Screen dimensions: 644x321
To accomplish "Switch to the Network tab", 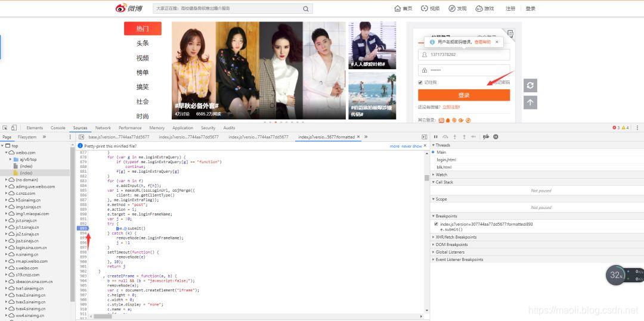I will tap(103, 128).
